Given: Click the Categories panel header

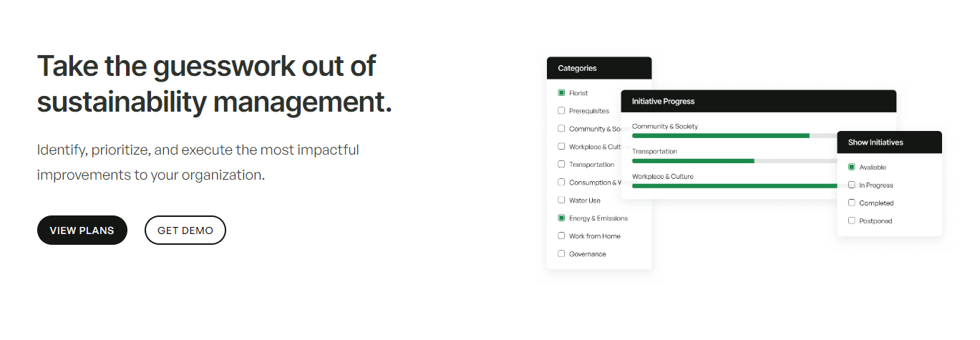Looking at the screenshot, I should point(599,68).
